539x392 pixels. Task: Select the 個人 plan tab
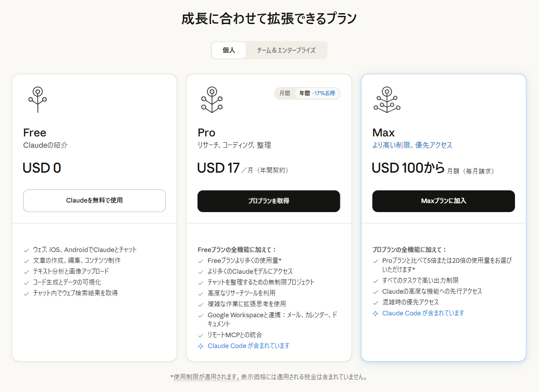pos(229,50)
